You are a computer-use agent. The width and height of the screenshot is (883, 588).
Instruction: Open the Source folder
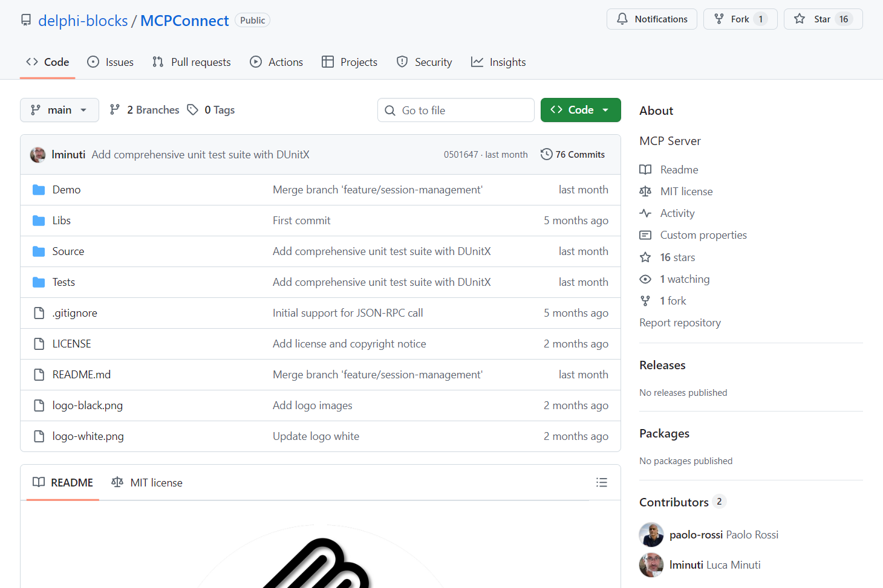(x=68, y=251)
